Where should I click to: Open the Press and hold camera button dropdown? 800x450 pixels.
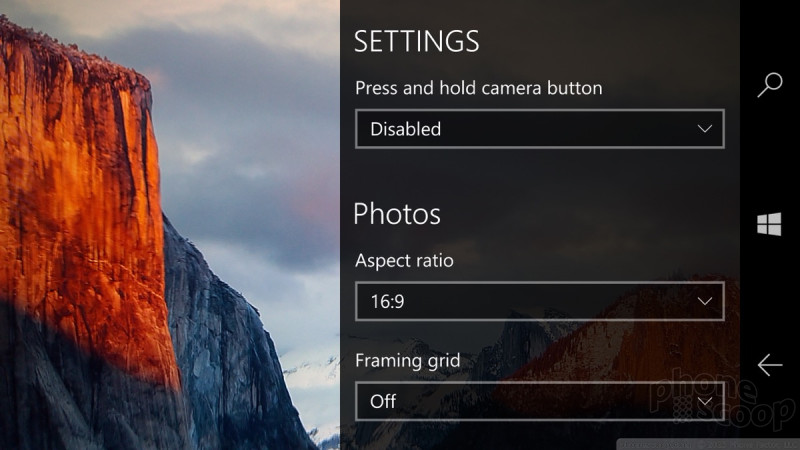540,129
